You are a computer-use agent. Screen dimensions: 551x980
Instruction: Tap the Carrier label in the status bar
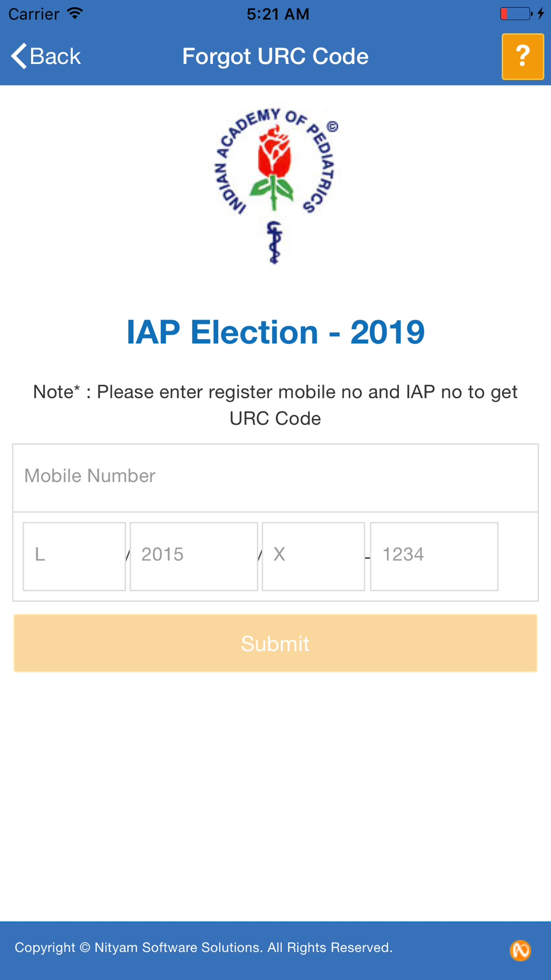[x=34, y=14]
